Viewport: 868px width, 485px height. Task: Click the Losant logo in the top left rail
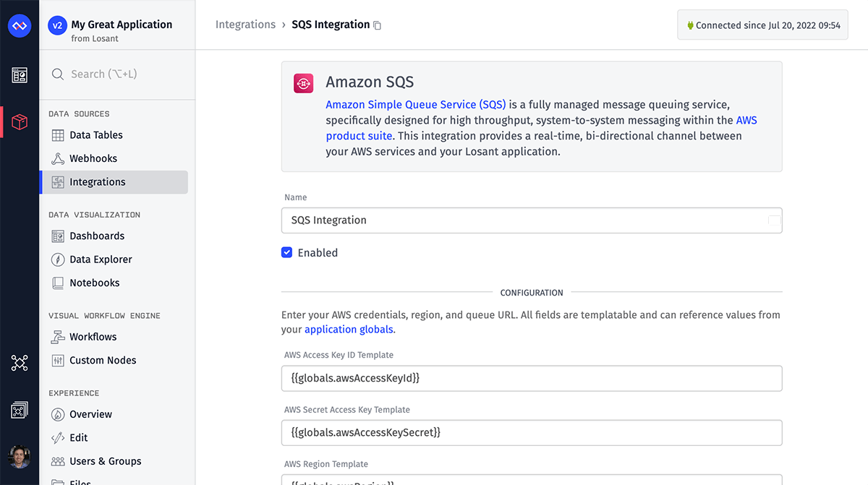point(19,26)
